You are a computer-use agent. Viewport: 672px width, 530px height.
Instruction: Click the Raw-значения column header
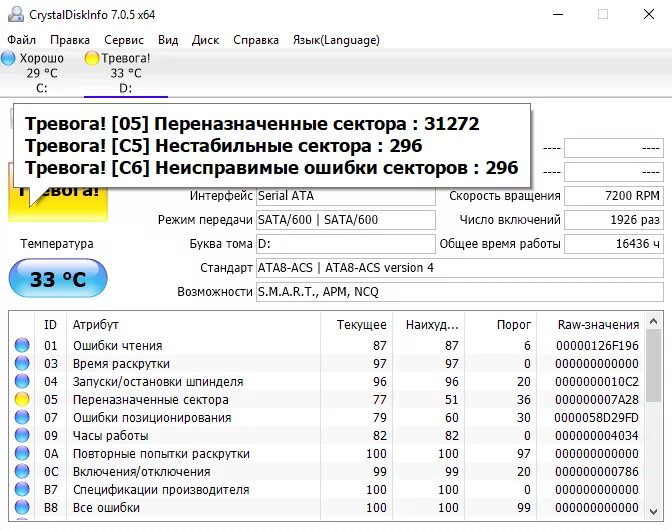[591, 325]
